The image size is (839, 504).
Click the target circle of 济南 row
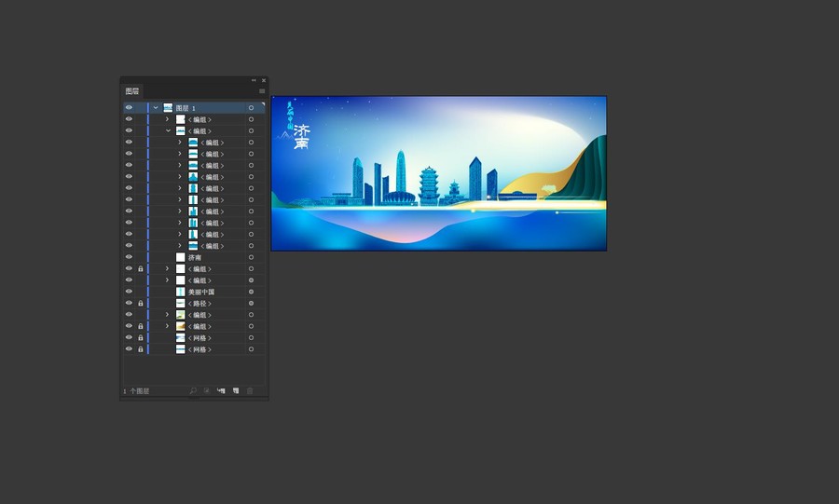click(x=251, y=258)
